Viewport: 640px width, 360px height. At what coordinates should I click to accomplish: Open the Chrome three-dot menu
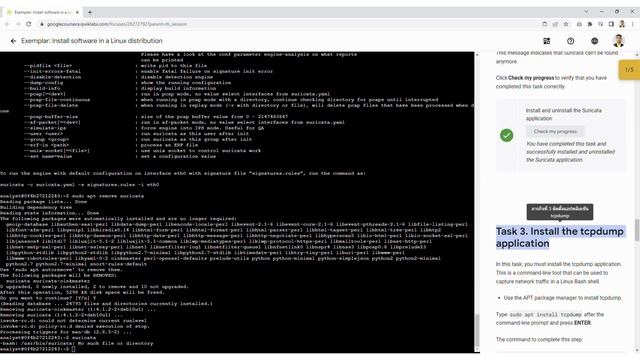(x=633, y=24)
